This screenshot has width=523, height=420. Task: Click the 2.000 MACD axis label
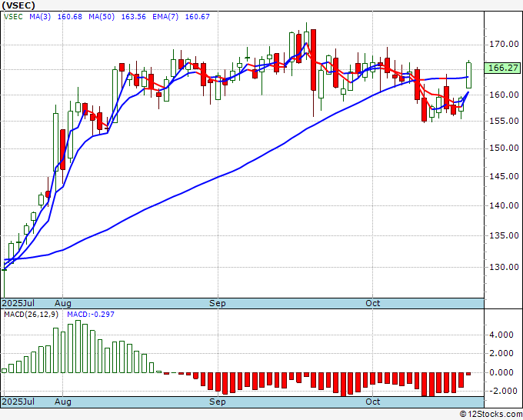pos(501,353)
